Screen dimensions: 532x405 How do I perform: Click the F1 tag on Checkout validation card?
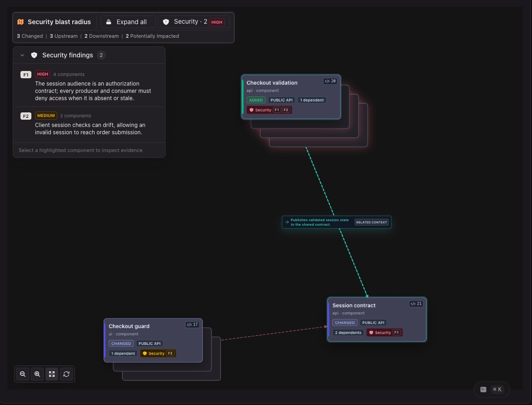coord(277,110)
